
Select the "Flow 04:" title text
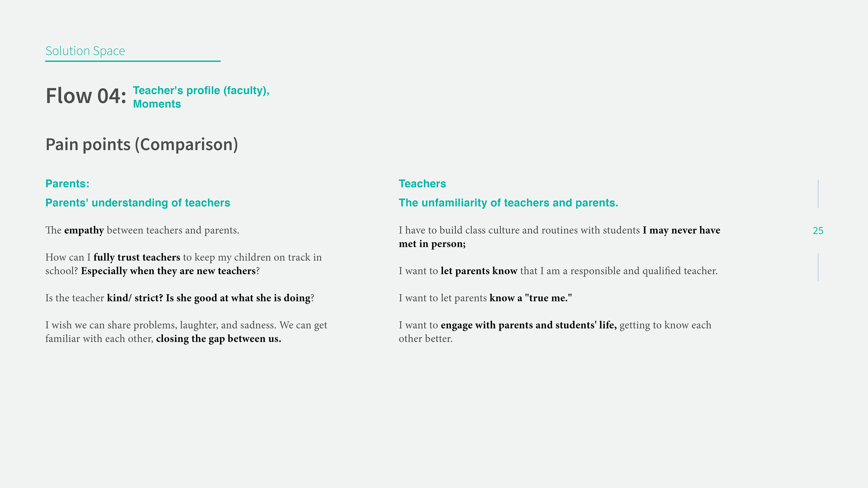(86, 96)
